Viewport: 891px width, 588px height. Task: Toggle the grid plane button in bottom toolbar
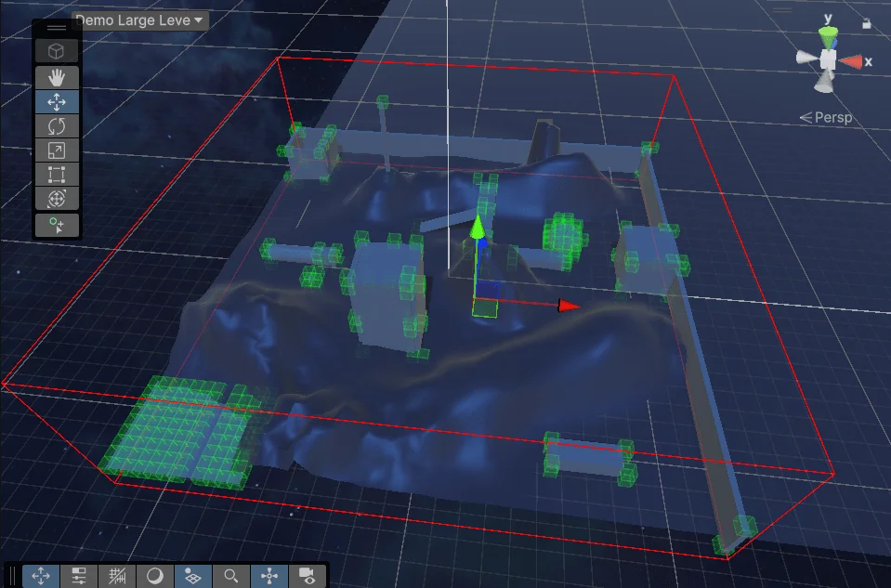point(193,576)
